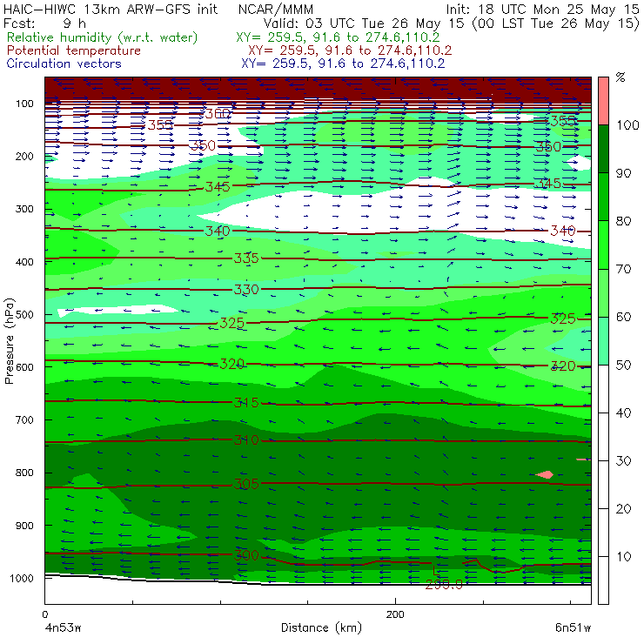The width and height of the screenshot is (644, 644).
Task: Click the '310' potential temperature contour label
Action: point(246,440)
